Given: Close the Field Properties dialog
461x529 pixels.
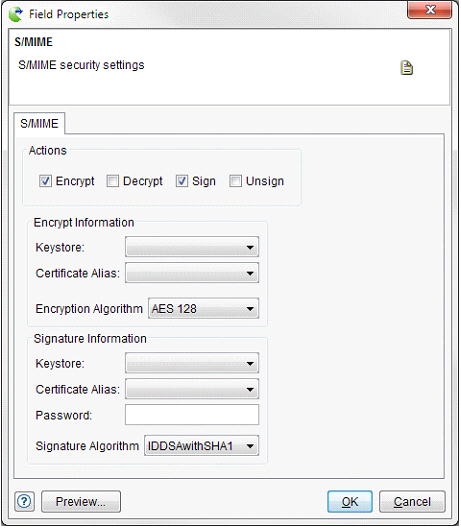Looking at the screenshot, I should 429,10.
